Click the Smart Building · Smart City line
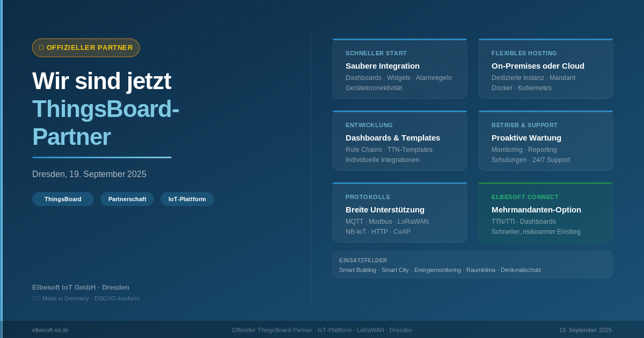Viewport: 644px width, 338px height. pos(440,270)
